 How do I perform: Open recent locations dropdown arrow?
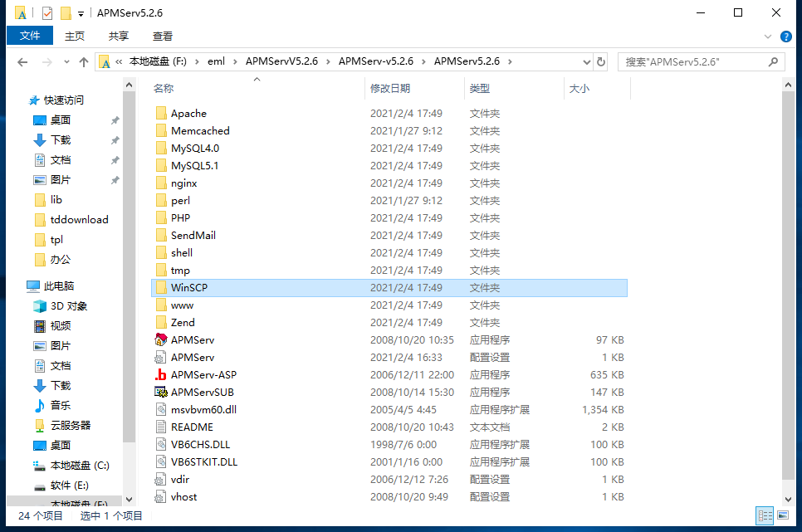66,62
